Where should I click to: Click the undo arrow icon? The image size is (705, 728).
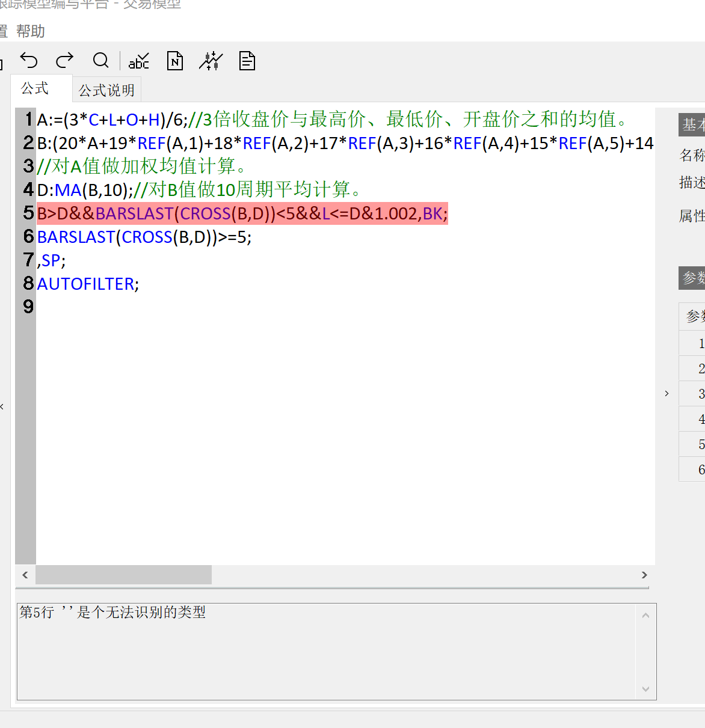tap(29, 61)
